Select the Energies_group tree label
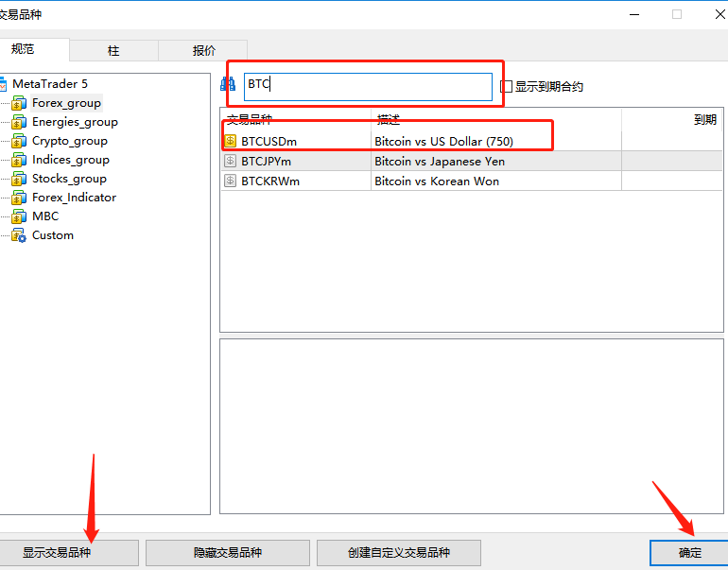 tap(75, 122)
